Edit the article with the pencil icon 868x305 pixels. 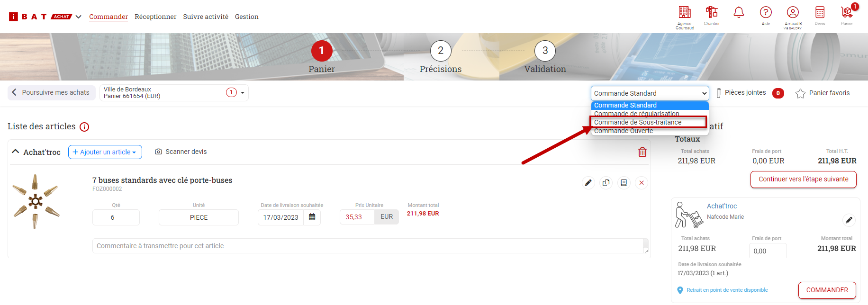click(x=588, y=183)
